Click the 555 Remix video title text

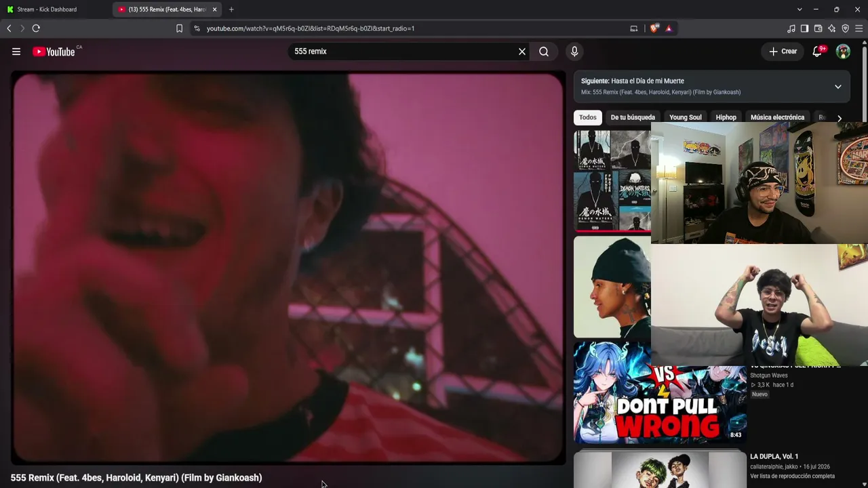pyautogui.click(x=136, y=478)
